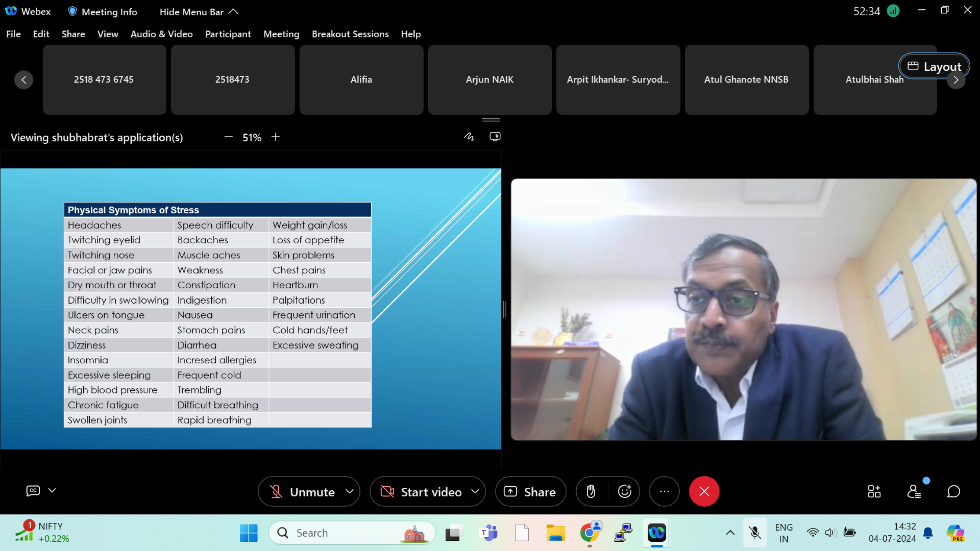Click the annotate pen icon

click(469, 137)
